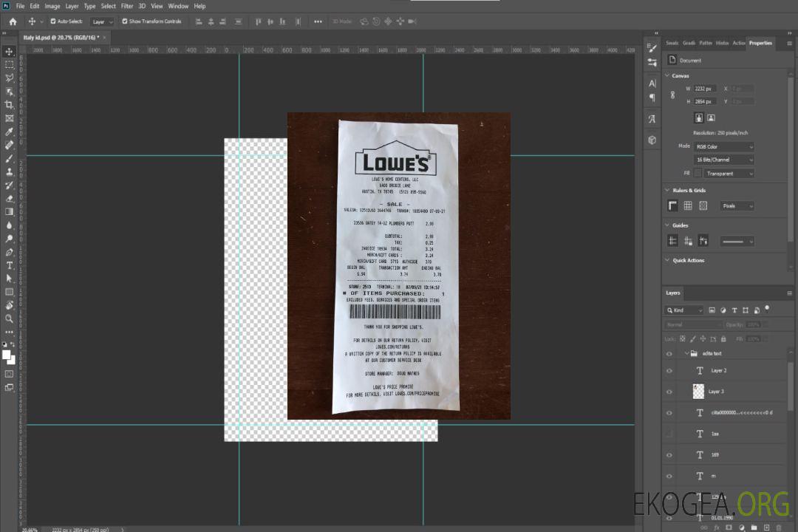This screenshot has height=532, width=798.
Task: Open the Fill Transparent dropdown
Action: point(729,174)
